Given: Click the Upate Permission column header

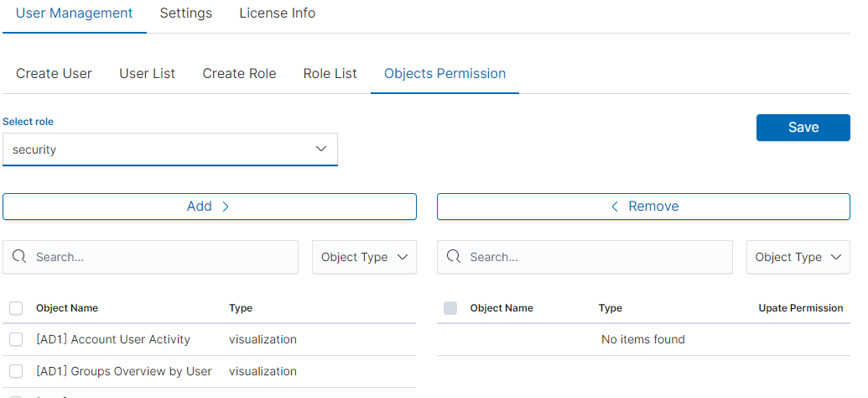Looking at the screenshot, I should (x=800, y=308).
